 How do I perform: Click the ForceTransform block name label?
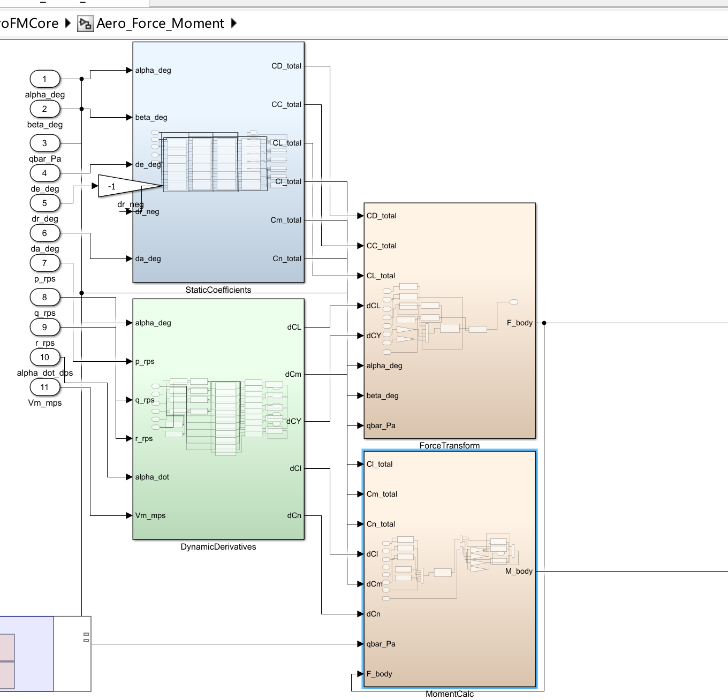click(450, 445)
